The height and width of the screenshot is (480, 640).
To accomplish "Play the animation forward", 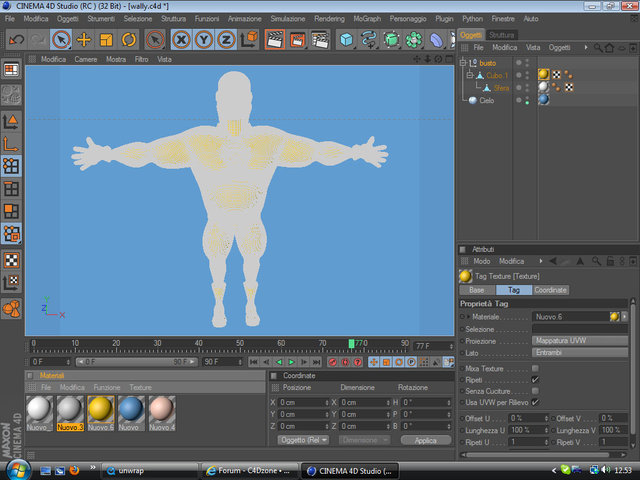I will [x=291, y=362].
